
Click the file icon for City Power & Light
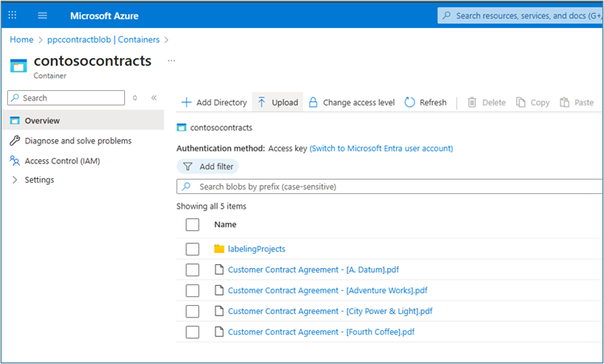click(x=219, y=311)
